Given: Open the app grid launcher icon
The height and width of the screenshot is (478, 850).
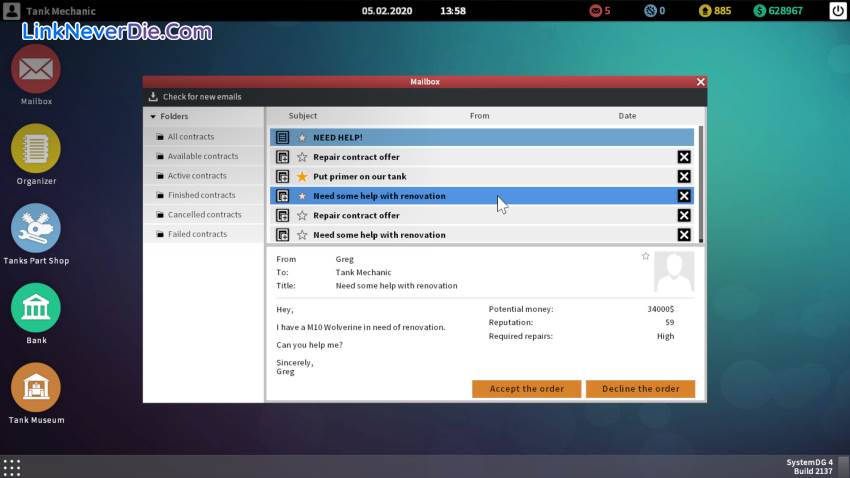Looking at the screenshot, I should [x=12, y=467].
